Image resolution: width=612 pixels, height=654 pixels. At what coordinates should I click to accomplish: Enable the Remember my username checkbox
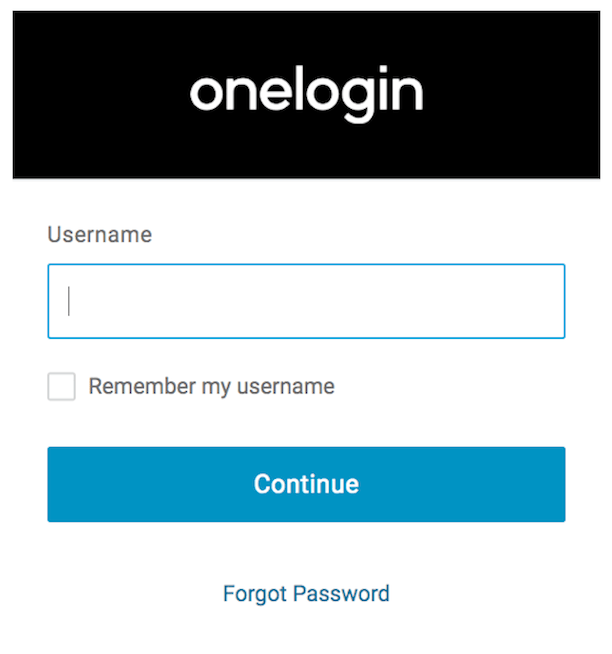tap(62, 387)
